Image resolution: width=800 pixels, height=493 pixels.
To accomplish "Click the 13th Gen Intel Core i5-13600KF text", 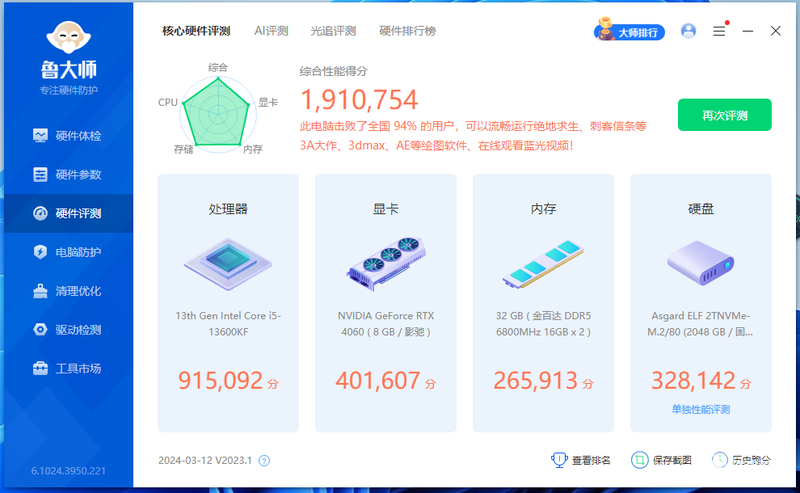I will pos(228,324).
